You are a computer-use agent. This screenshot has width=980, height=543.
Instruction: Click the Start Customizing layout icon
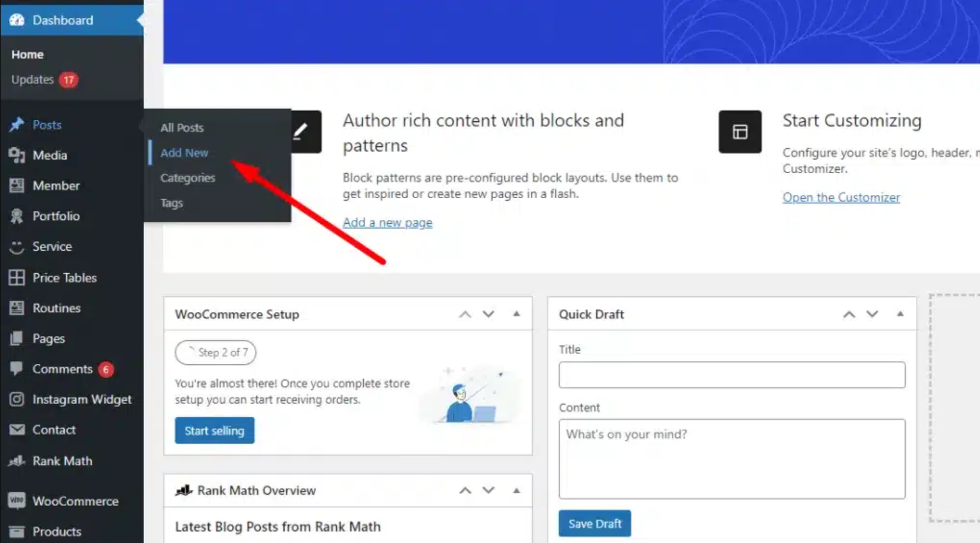[740, 132]
